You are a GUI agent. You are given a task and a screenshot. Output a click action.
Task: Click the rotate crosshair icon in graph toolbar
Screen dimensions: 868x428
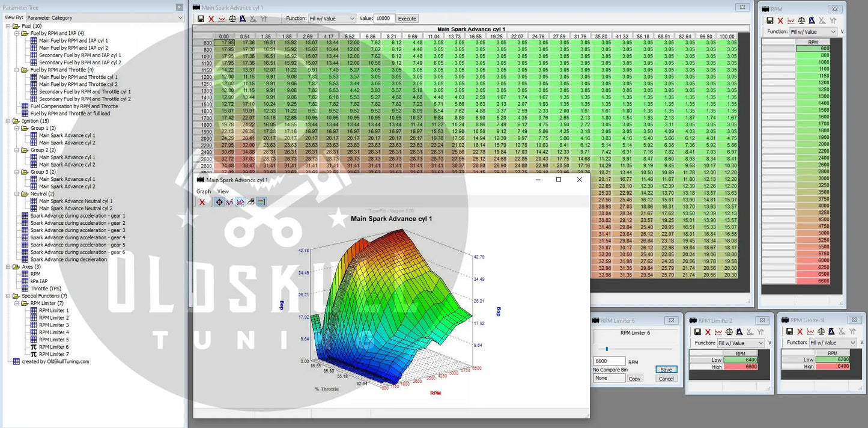219,202
